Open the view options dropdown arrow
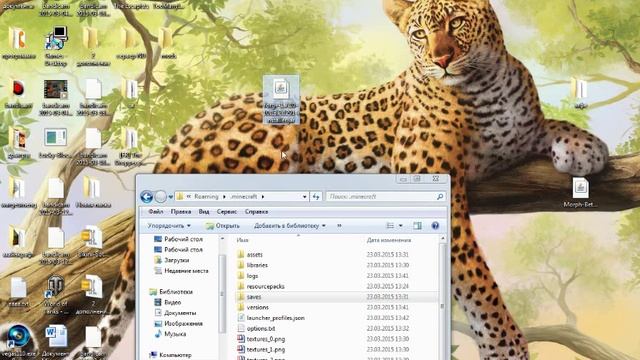This screenshot has width=640, height=360. 400,226
